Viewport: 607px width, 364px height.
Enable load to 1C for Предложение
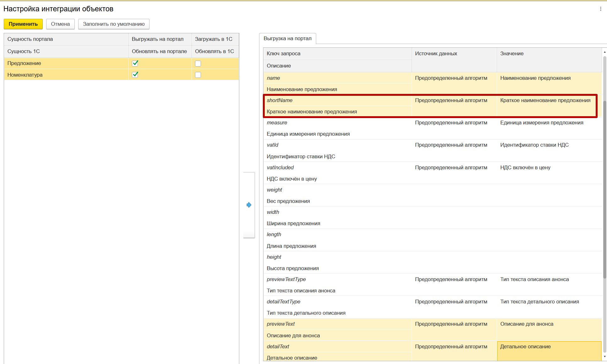pos(198,63)
